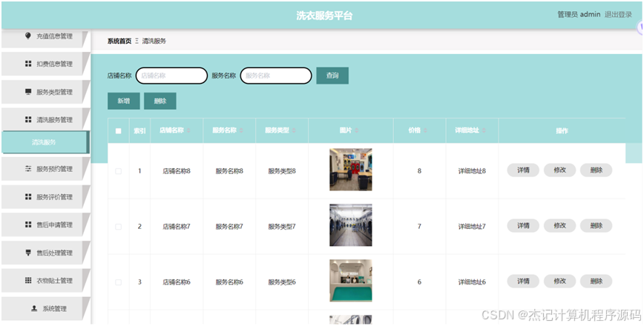Tick the checkbox for row 店铺名称6
The image size is (644, 326).
pos(118,282)
